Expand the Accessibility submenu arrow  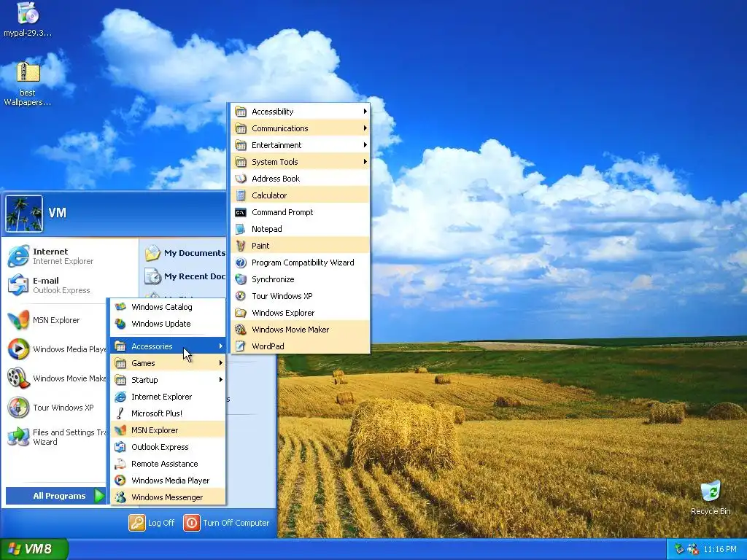365,112
